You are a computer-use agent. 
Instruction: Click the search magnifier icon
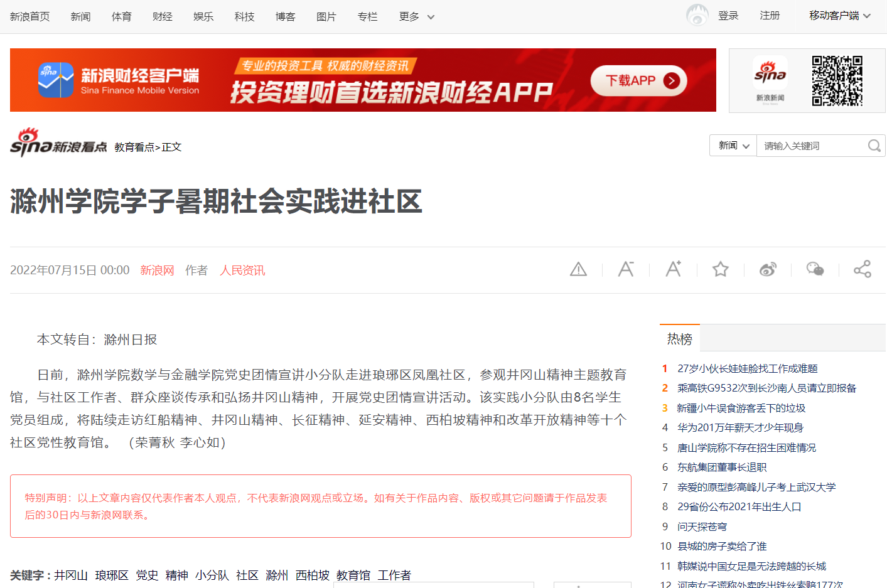click(874, 146)
